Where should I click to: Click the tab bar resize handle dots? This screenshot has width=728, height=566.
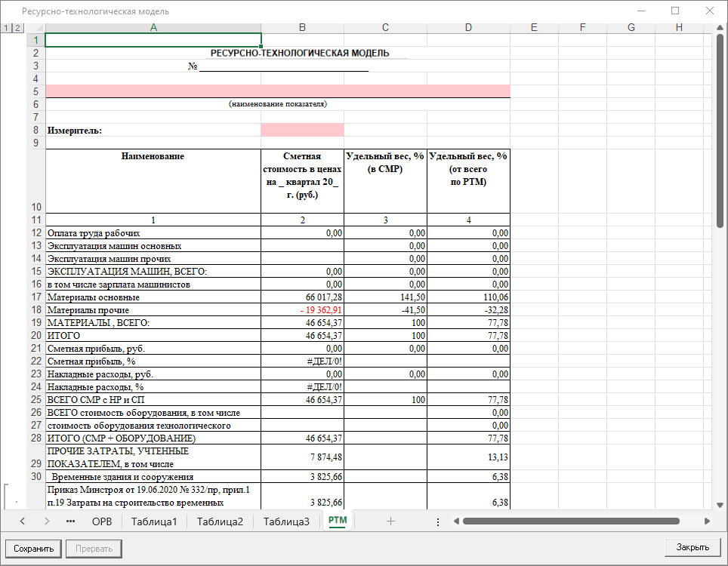438,521
